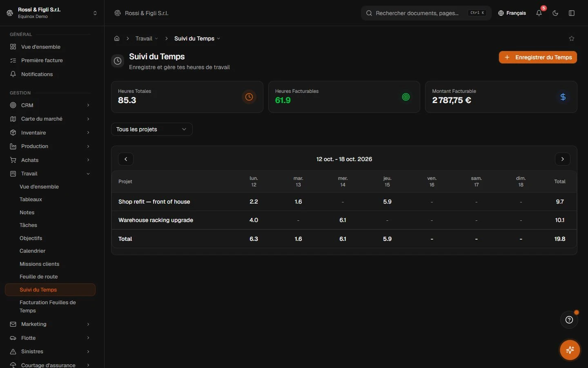Click the home breadcrumb icon
The height and width of the screenshot is (368, 588).
(x=117, y=38)
